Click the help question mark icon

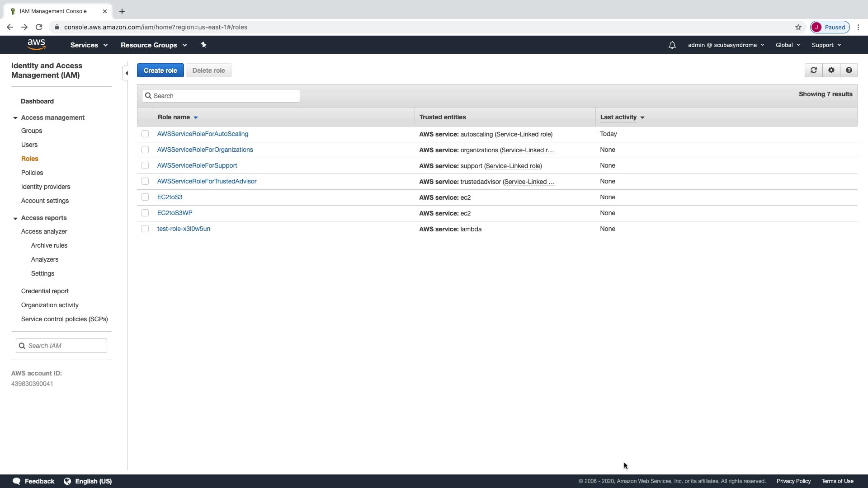pos(849,70)
